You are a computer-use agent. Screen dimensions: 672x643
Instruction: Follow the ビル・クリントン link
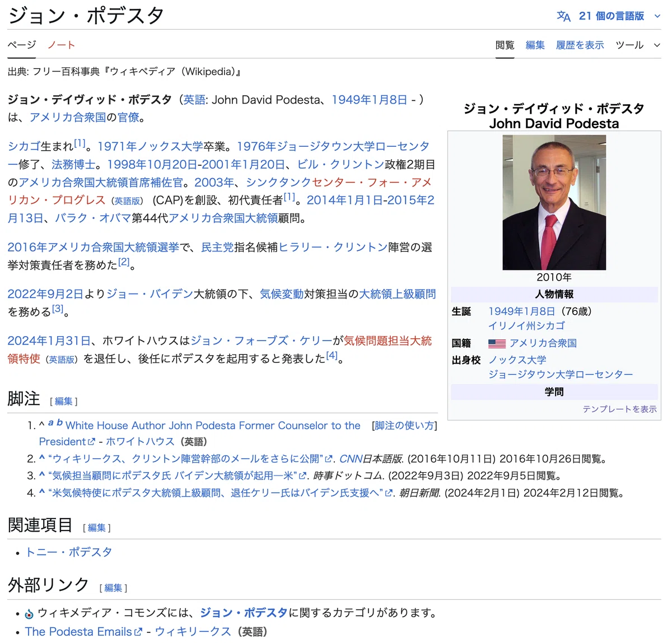tap(340, 165)
